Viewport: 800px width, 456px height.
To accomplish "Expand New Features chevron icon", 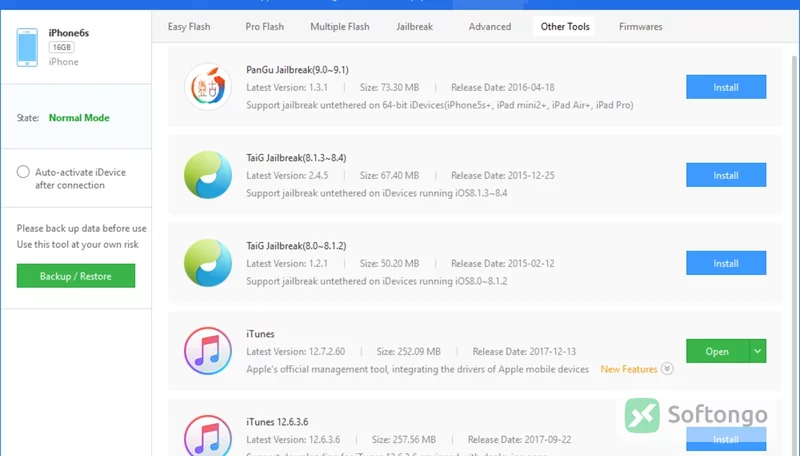I will (x=667, y=369).
